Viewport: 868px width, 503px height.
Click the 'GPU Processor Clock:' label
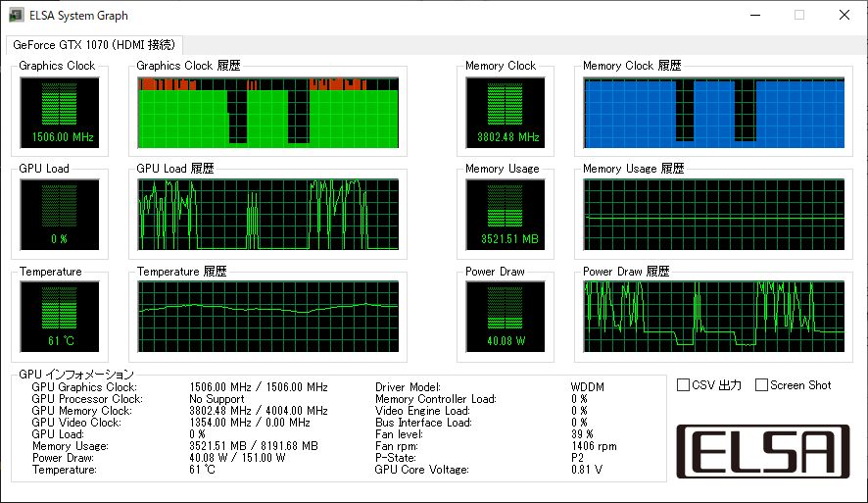(x=87, y=399)
